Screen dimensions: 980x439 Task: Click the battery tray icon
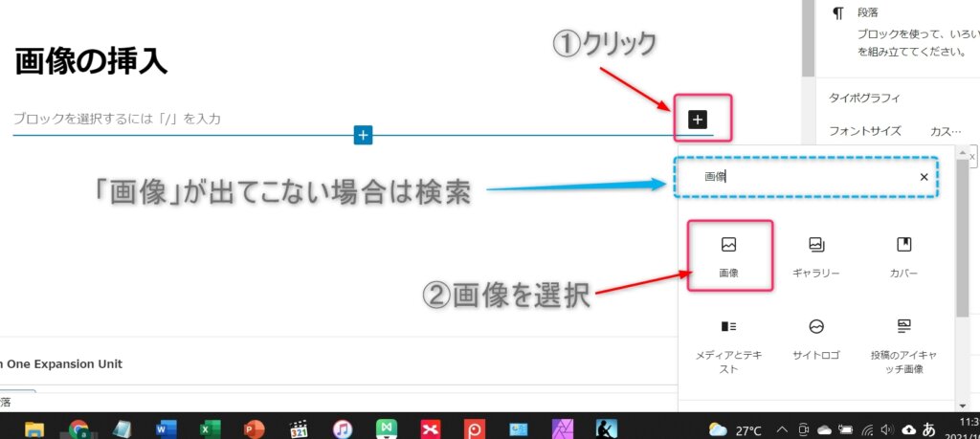(845, 429)
